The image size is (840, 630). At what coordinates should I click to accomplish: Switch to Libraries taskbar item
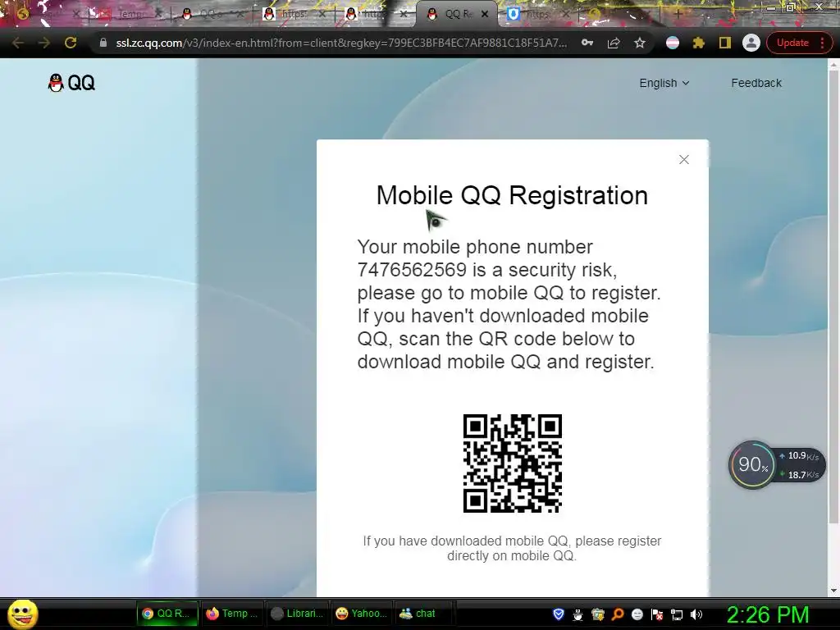coord(297,614)
